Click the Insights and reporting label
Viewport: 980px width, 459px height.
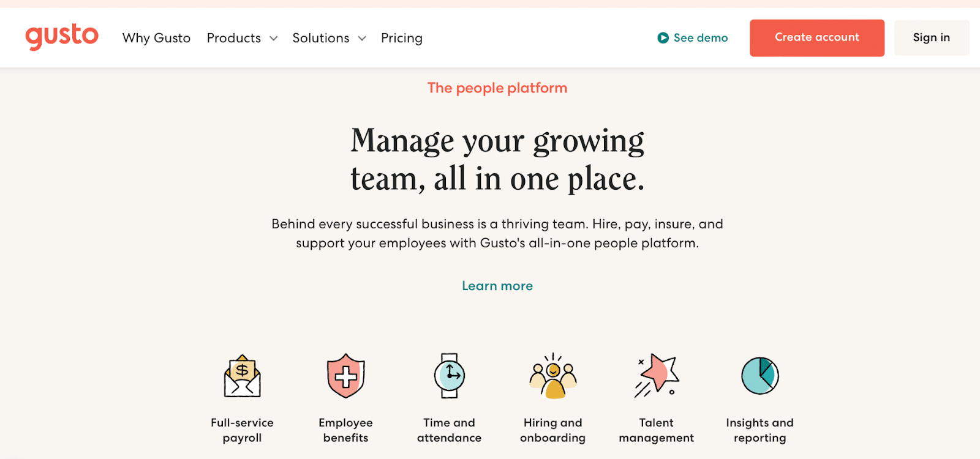[760, 430]
